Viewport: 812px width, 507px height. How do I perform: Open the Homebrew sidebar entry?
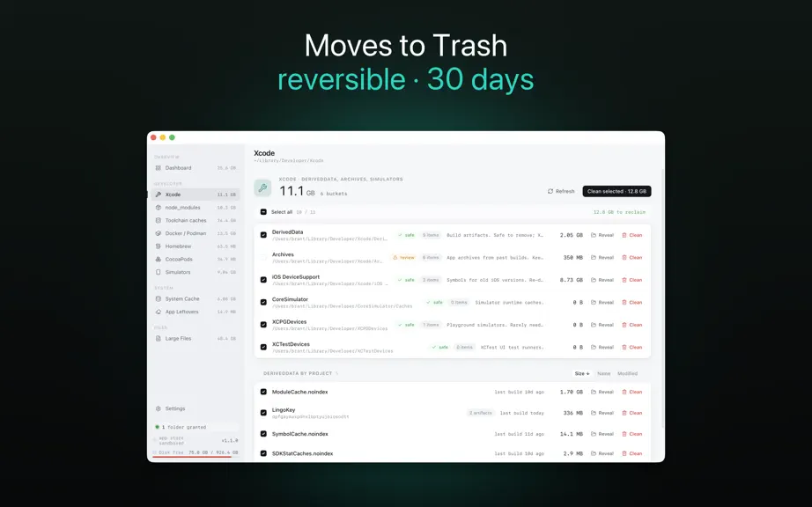(196, 246)
